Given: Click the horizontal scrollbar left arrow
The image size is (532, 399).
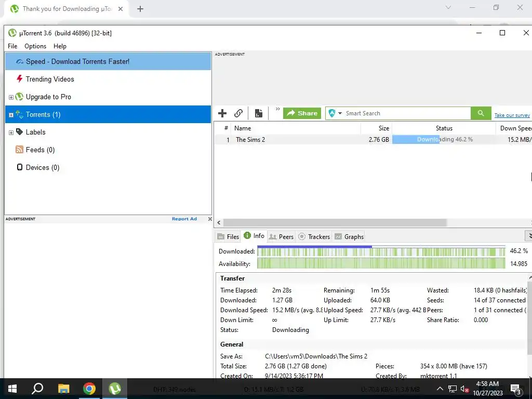Looking at the screenshot, I should pos(219,222).
